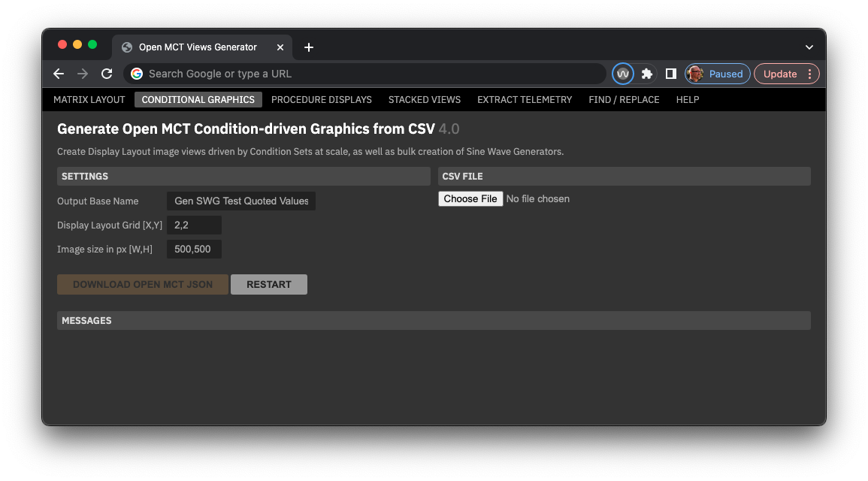Image resolution: width=868 pixels, height=481 pixels.
Task: Open the Paused profile avatar button
Action: (718, 74)
